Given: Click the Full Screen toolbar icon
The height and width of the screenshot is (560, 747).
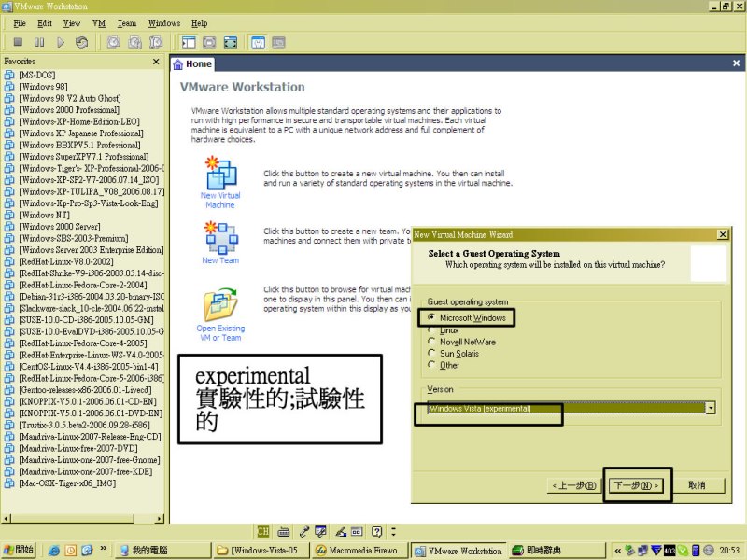Looking at the screenshot, I should tap(231, 42).
